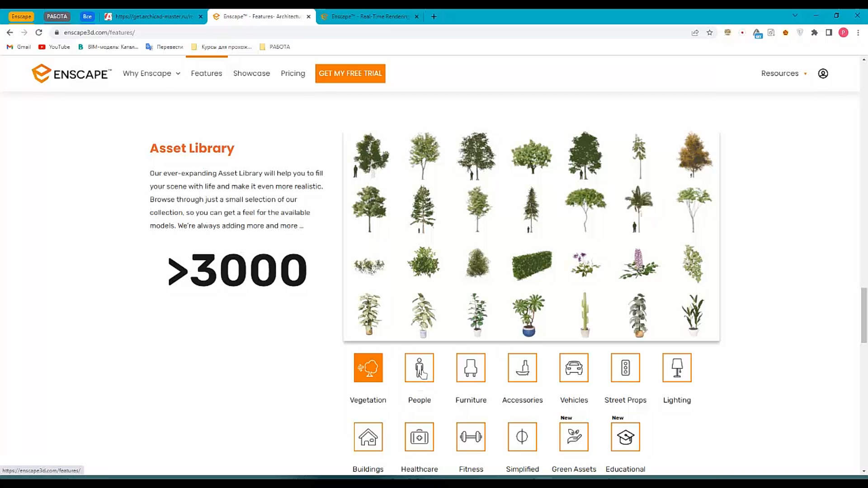Open the Showcase menu item

coord(251,74)
